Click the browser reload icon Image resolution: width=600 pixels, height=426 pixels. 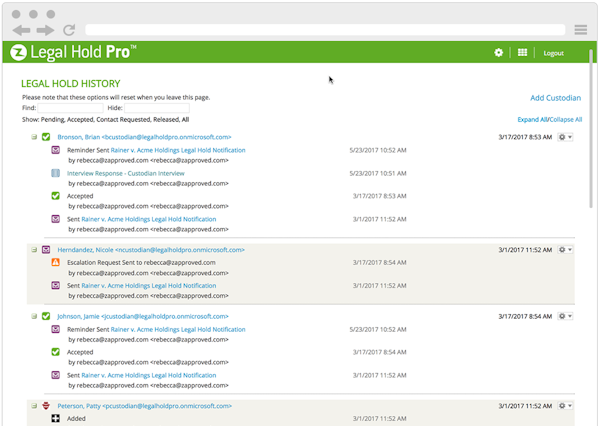click(x=68, y=30)
